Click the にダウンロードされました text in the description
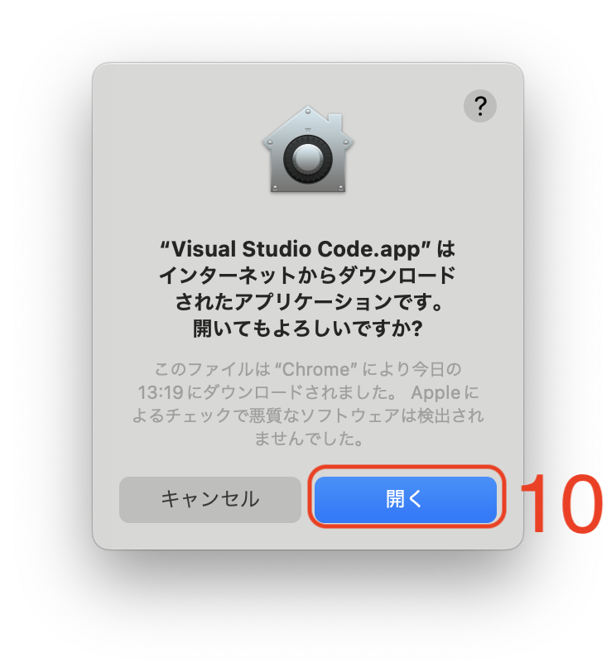 coord(291,392)
